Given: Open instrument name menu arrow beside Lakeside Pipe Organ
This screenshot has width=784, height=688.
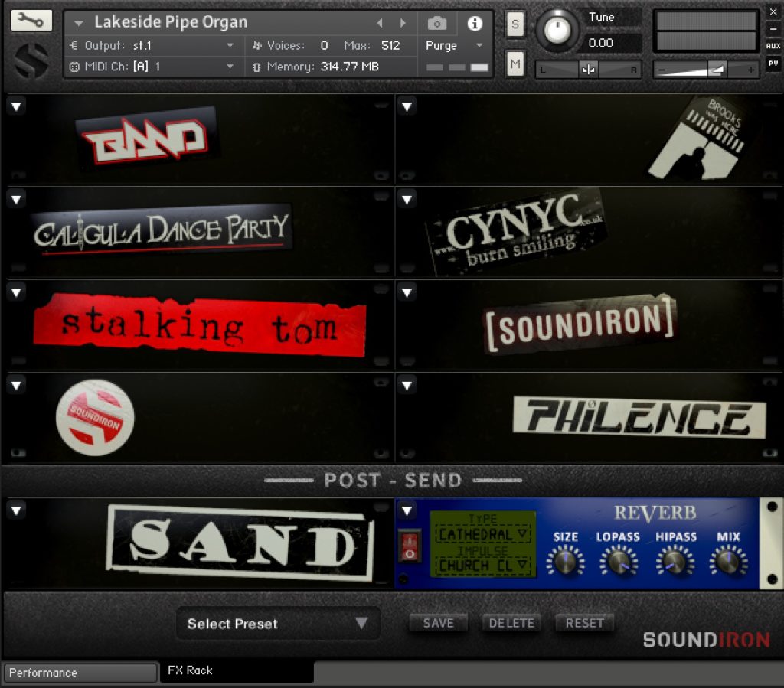Looking at the screenshot, I should click(79, 23).
